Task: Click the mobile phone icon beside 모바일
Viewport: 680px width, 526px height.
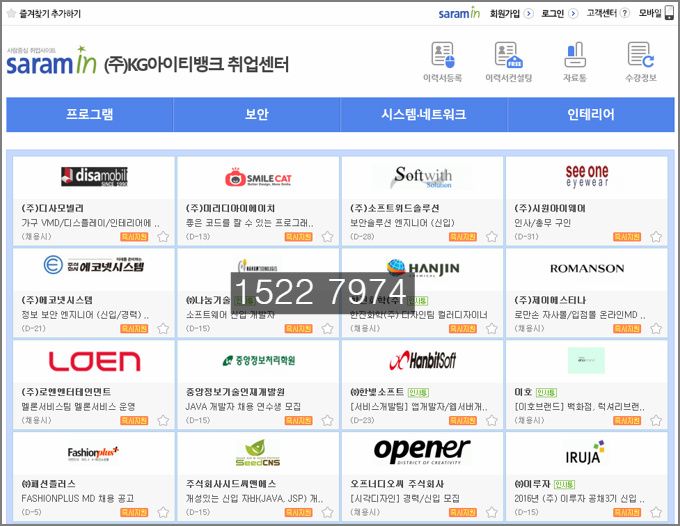Action: pos(670,13)
